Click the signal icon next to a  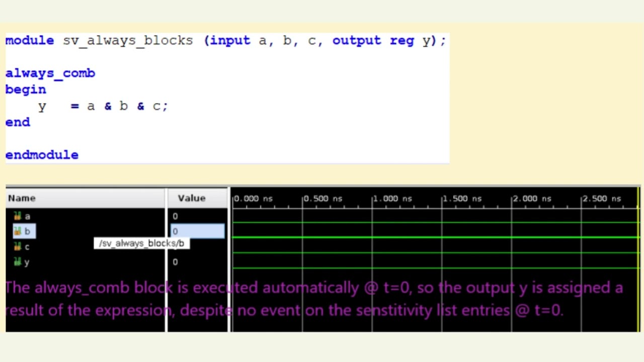pyautogui.click(x=18, y=216)
